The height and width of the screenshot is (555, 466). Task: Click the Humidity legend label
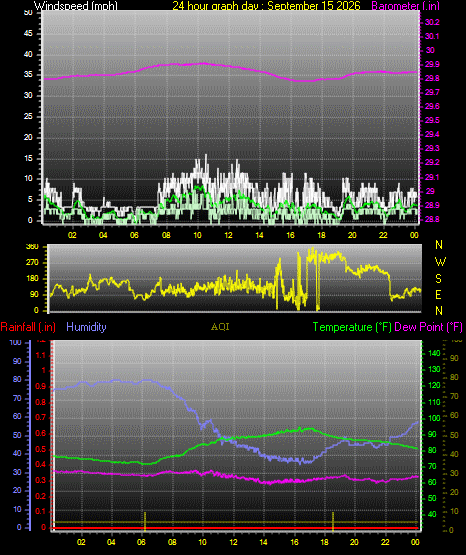coord(86,327)
